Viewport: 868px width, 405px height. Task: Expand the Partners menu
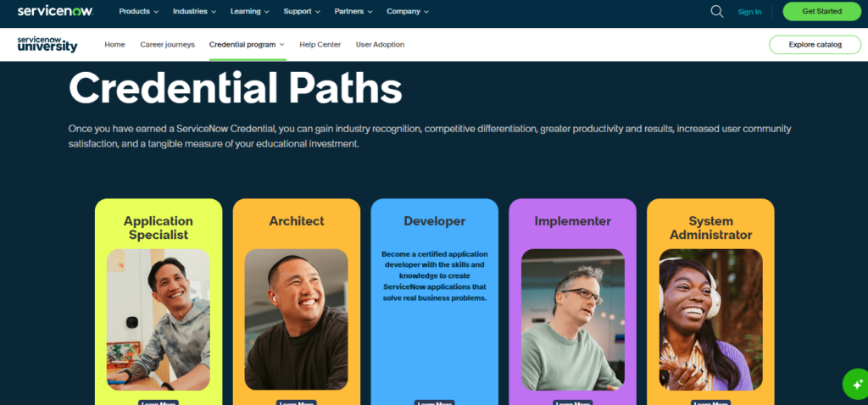[x=353, y=11]
